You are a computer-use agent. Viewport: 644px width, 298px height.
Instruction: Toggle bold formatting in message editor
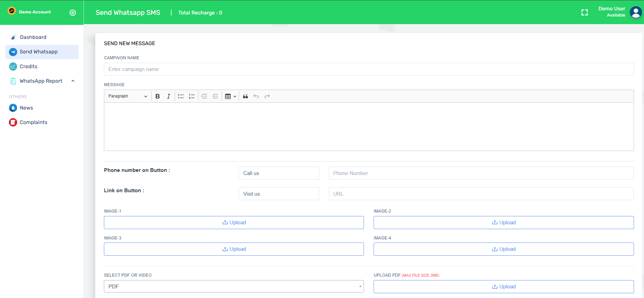coord(158,96)
